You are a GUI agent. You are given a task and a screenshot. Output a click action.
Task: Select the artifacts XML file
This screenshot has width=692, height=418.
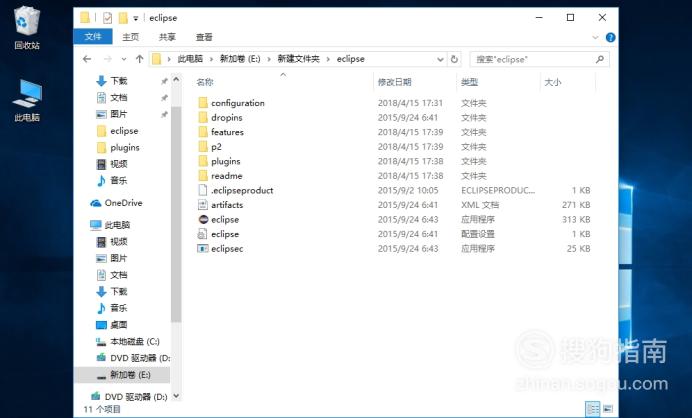coord(227,205)
